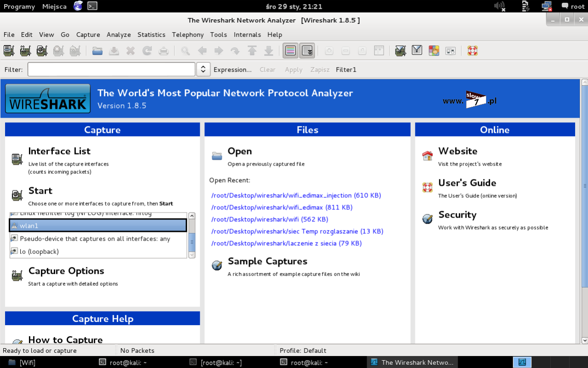The height and width of the screenshot is (368, 588).
Task: Select the 'any' pseudo-device interface
Action: click(x=98, y=239)
